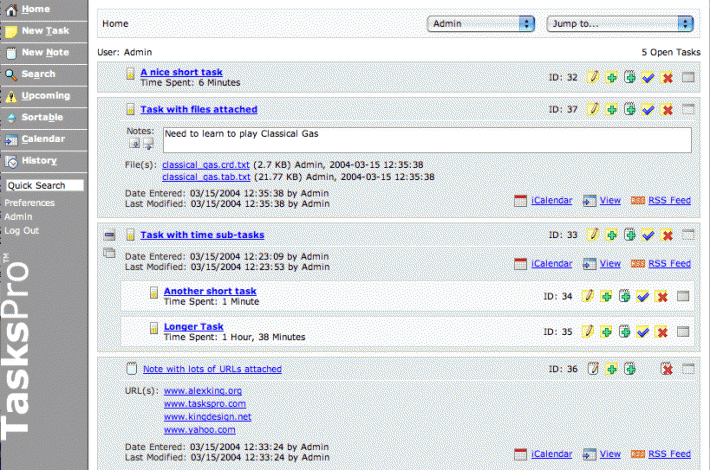
Task: Toggle details window icon for sub-task ID 34
Action: [x=683, y=296]
